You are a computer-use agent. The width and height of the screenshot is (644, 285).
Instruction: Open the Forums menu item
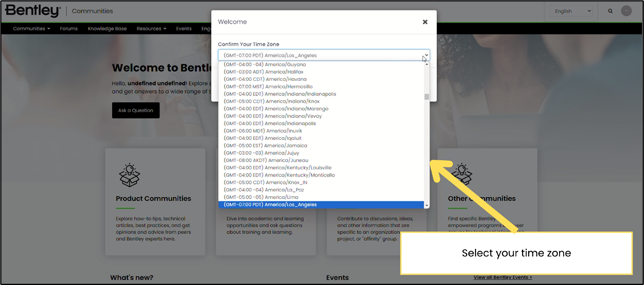[69, 29]
